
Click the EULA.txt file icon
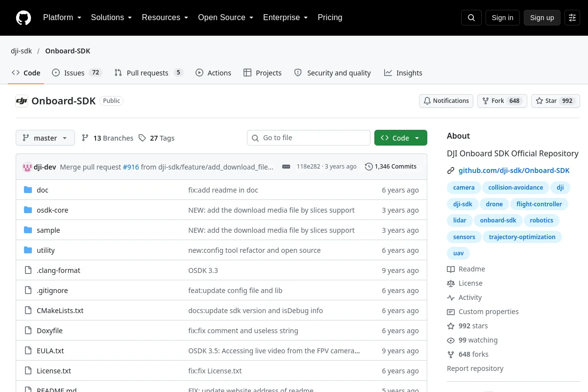[x=28, y=351]
